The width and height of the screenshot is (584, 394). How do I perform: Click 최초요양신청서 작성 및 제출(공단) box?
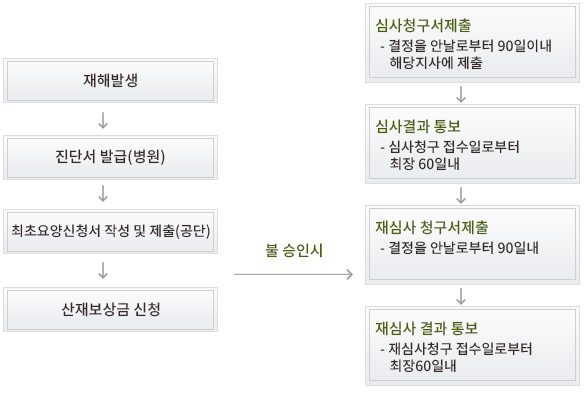(x=110, y=231)
